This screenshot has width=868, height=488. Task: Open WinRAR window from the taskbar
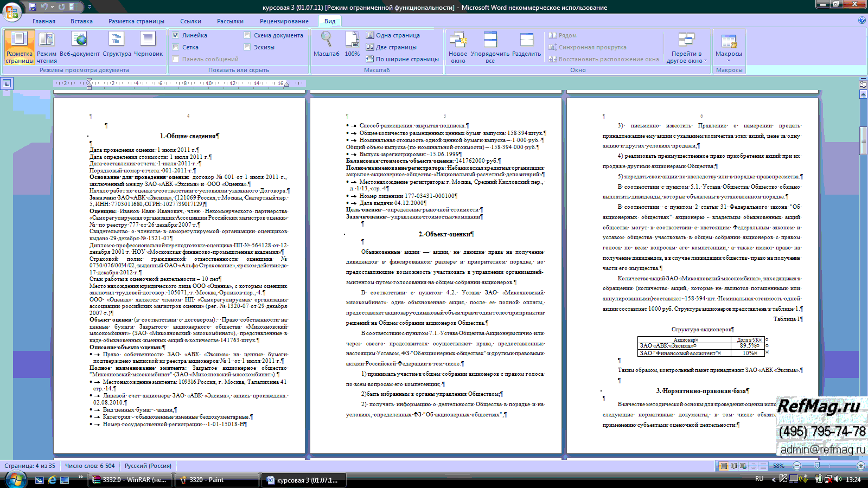coord(130,480)
